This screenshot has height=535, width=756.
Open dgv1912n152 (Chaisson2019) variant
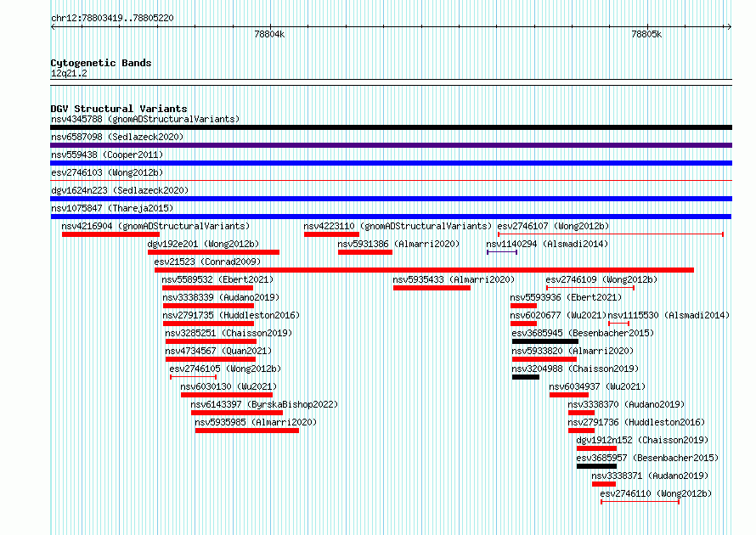click(642, 440)
